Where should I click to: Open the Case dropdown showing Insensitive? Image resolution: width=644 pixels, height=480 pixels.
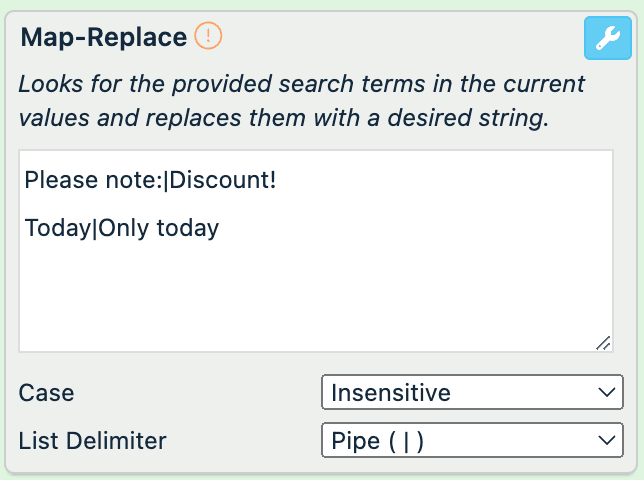472,393
